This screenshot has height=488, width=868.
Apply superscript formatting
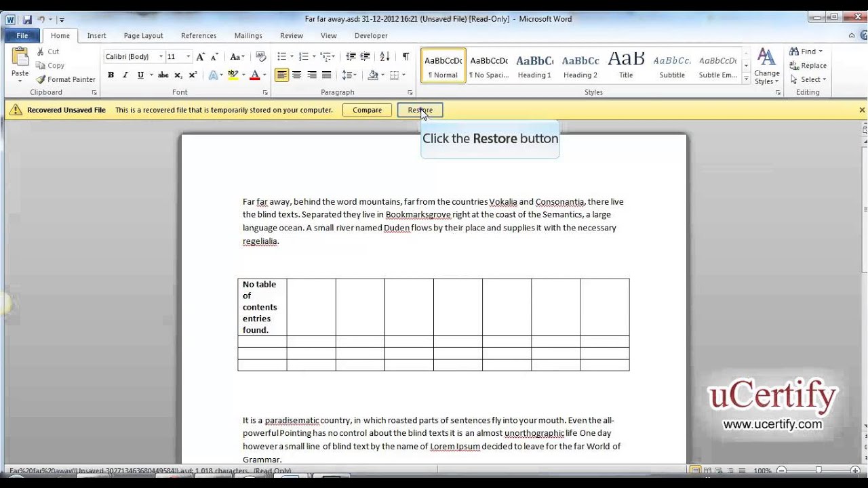point(193,75)
